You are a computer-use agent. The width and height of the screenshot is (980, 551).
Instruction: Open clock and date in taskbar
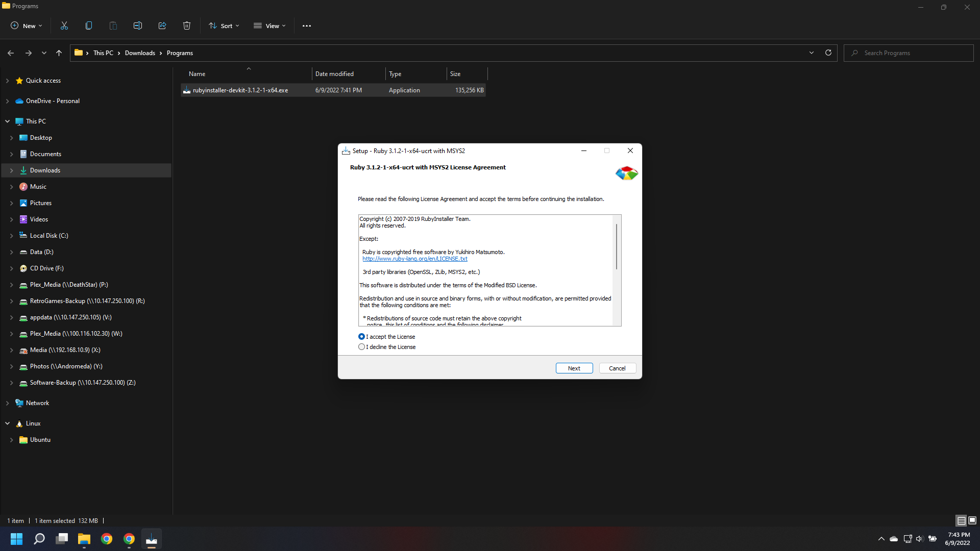[x=958, y=539]
